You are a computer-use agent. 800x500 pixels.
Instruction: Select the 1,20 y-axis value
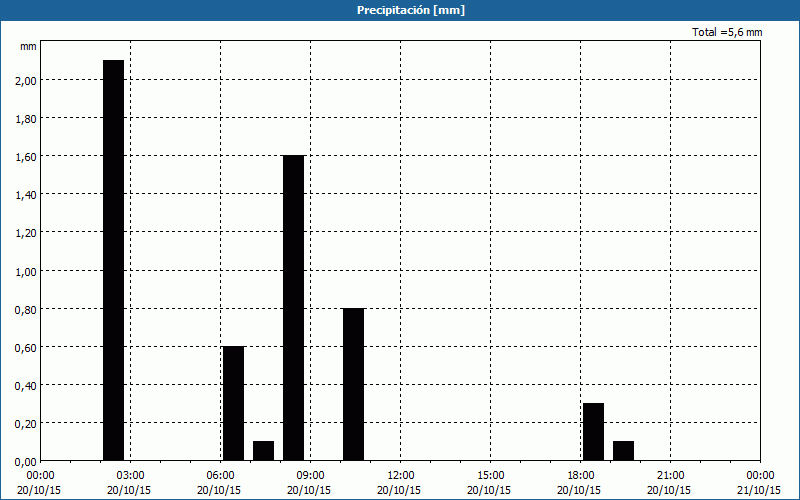(26, 233)
